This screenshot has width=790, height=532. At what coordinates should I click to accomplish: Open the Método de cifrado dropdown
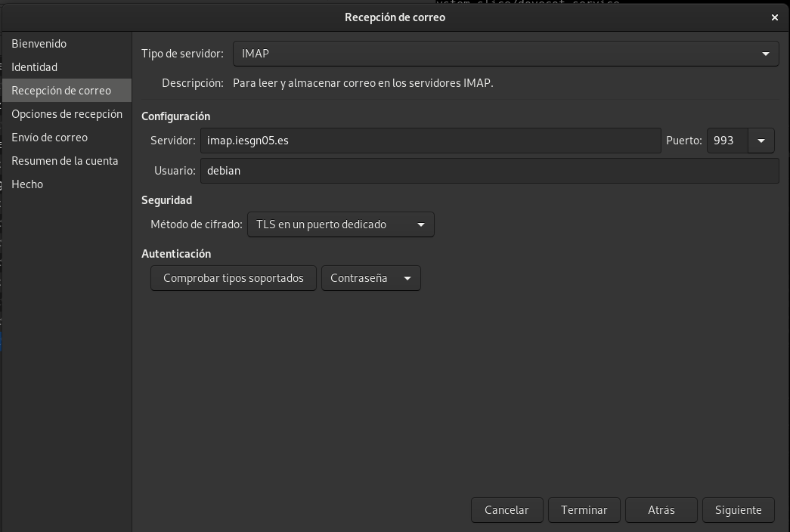(x=340, y=224)
